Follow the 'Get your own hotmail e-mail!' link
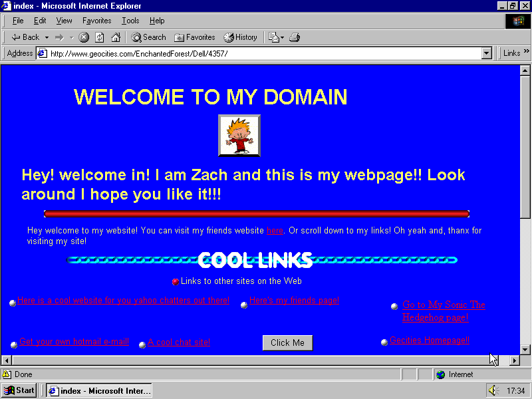Screen dimensions: 532x399 click(74, 342)
